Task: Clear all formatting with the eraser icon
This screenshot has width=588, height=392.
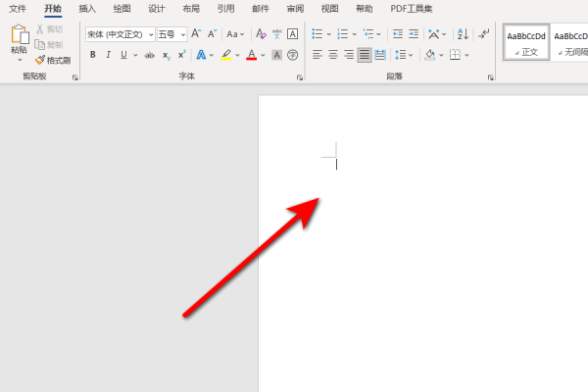Action: (x=261, y=34)
